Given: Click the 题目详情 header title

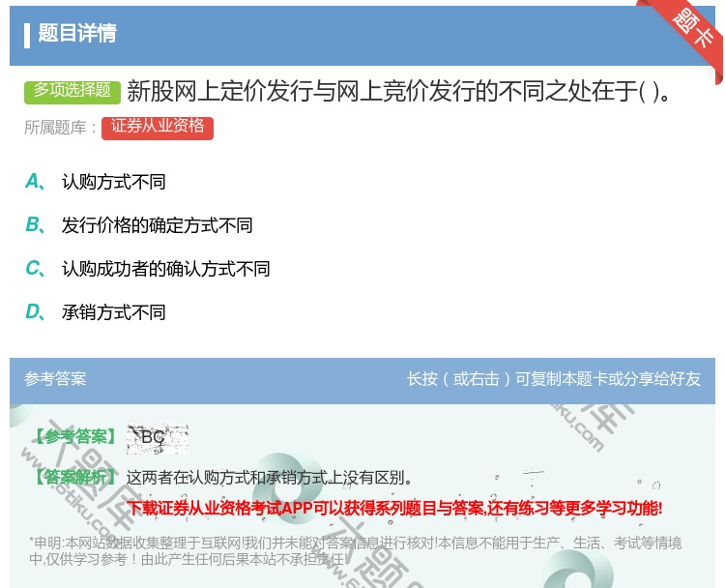Looking at the screenshot, I should [x=76, y=33].
